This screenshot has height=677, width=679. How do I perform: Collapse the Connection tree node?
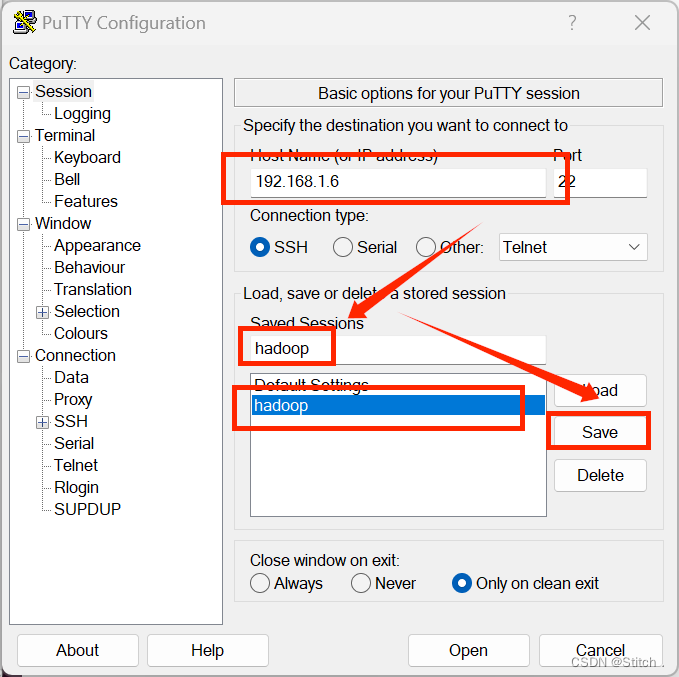pyautogui.click(x=23, y=356)
